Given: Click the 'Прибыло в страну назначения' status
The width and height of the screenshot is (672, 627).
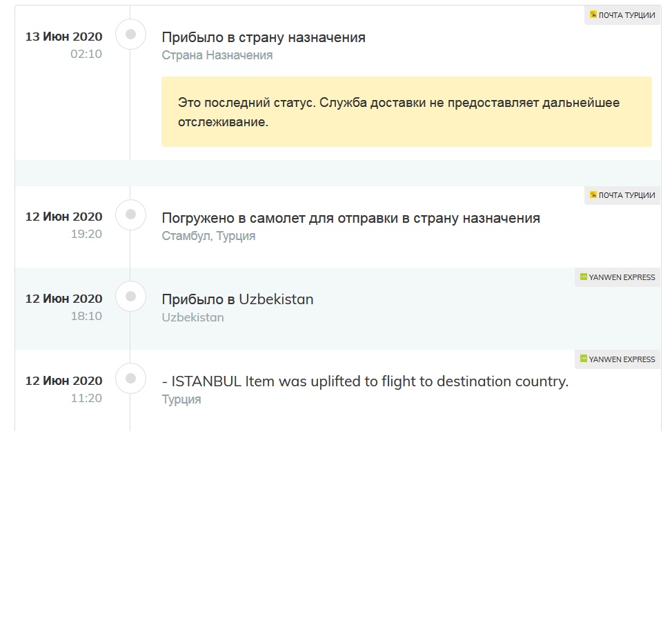Looking at the screenshot, I should pyautogui.click(x=264, y=37).
